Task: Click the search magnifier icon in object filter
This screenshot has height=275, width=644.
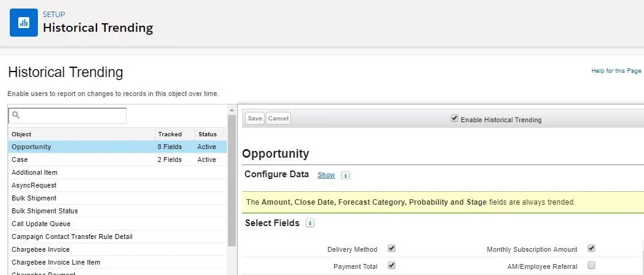Action: [x=16, y=115]
